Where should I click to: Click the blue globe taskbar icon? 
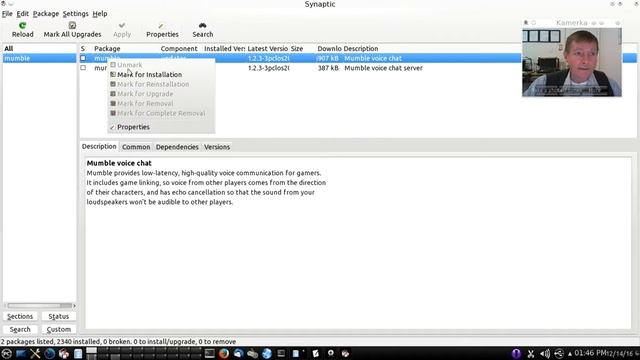coord(267,353)
